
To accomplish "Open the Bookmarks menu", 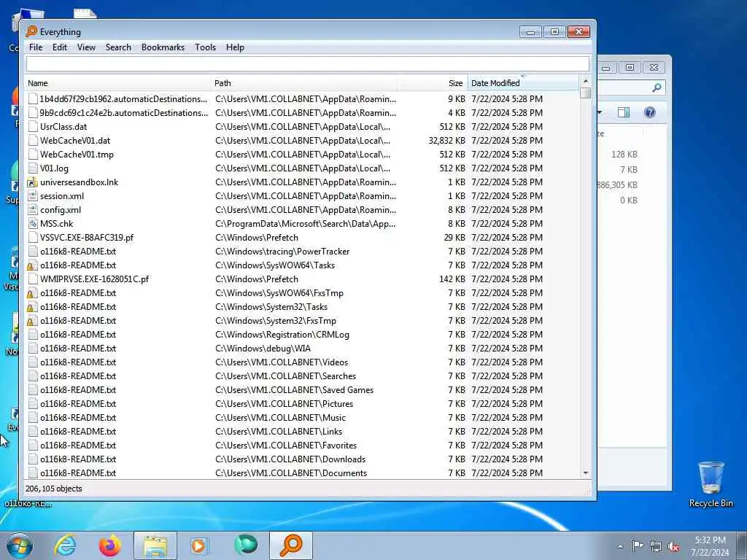I will pyautogui.click(x=163, y=47).
